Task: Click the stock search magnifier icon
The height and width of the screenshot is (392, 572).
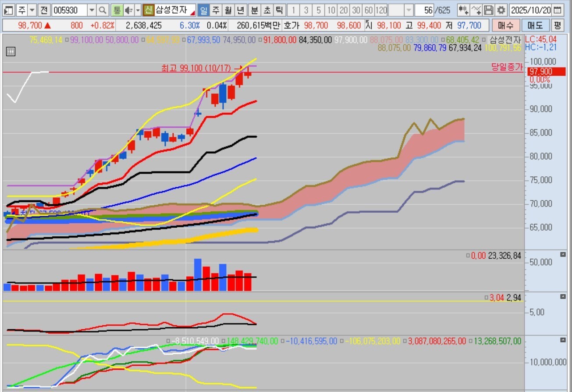Action: coord(103,10)
